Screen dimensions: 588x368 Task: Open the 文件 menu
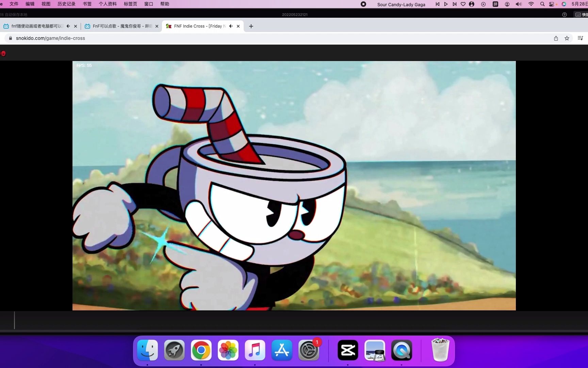pyautogui.click(x=14, y=4)
